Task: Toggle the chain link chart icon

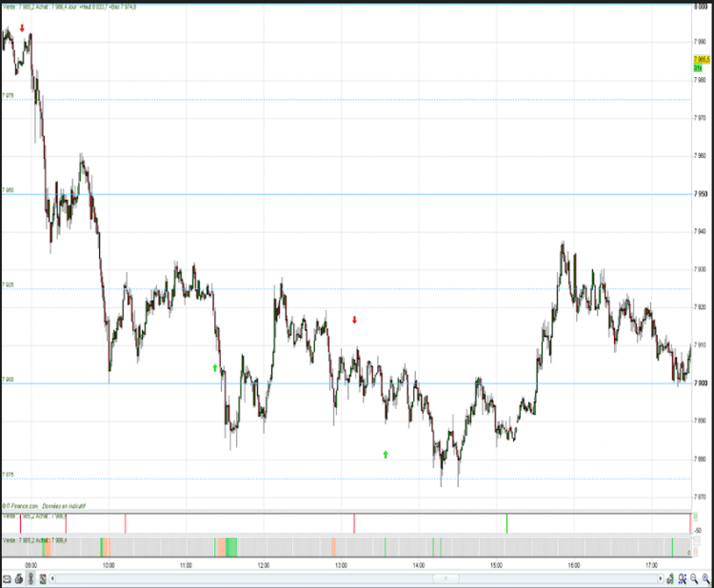Action: (x=30, y=578)
